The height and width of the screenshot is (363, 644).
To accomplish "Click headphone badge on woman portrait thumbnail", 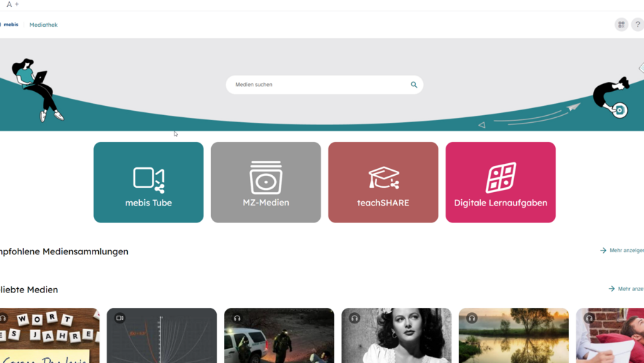I will click(x=354, y=318).
